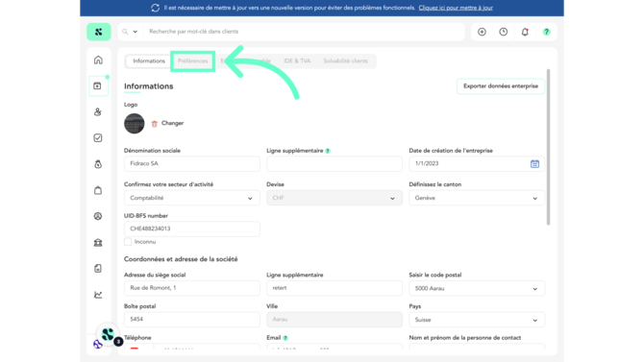Click the green question mark help icon in the top bar

[x=546, y=32]
